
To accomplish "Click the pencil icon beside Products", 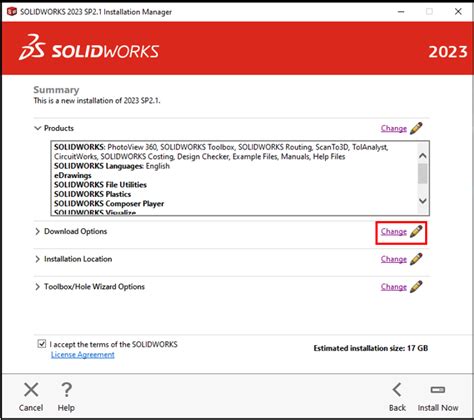I will [416, 128].
